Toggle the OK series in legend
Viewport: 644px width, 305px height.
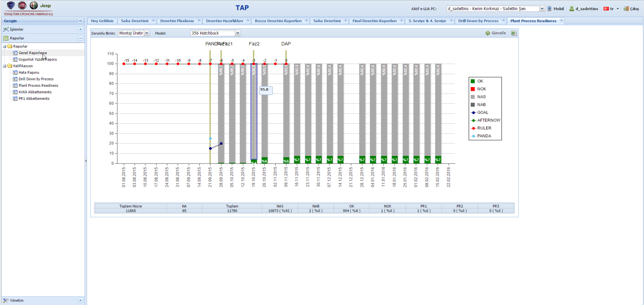tap(477, 81)
